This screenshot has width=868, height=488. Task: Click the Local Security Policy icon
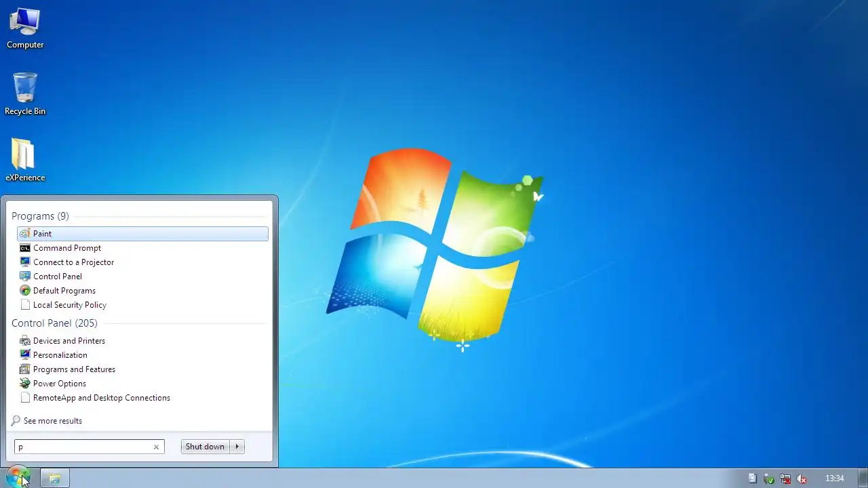point(25,305)
